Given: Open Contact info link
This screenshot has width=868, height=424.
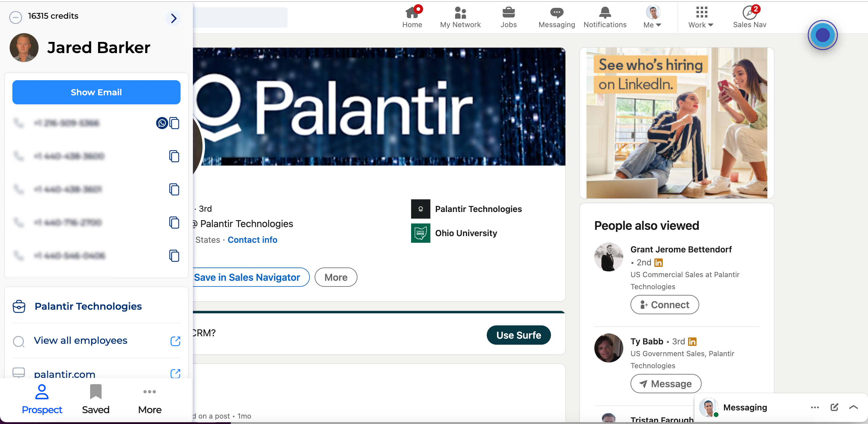Looking at the screenshot, I should pos(252,240).
